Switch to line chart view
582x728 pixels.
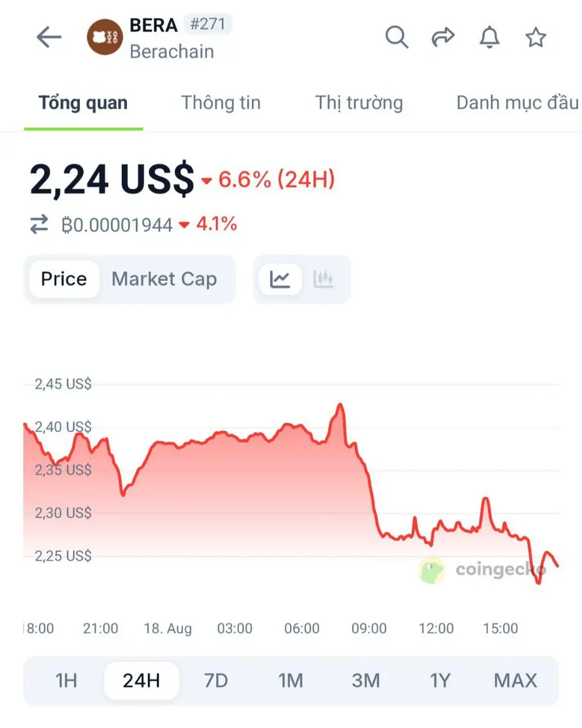[x=280, y=279]
